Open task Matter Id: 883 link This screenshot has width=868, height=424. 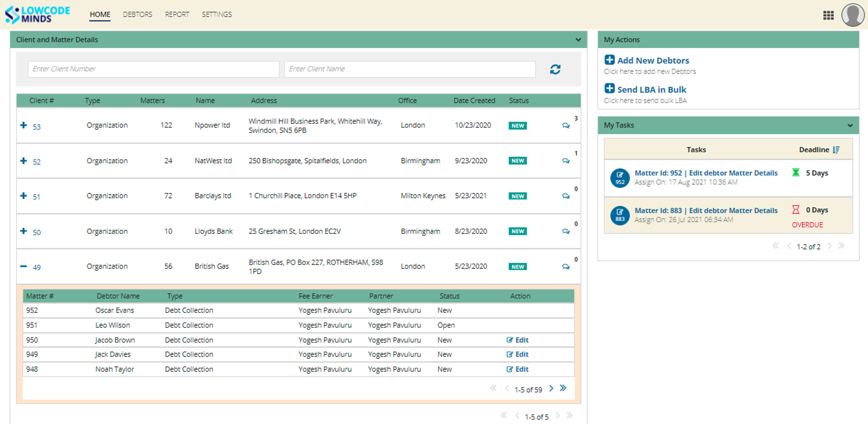point(706,211)
